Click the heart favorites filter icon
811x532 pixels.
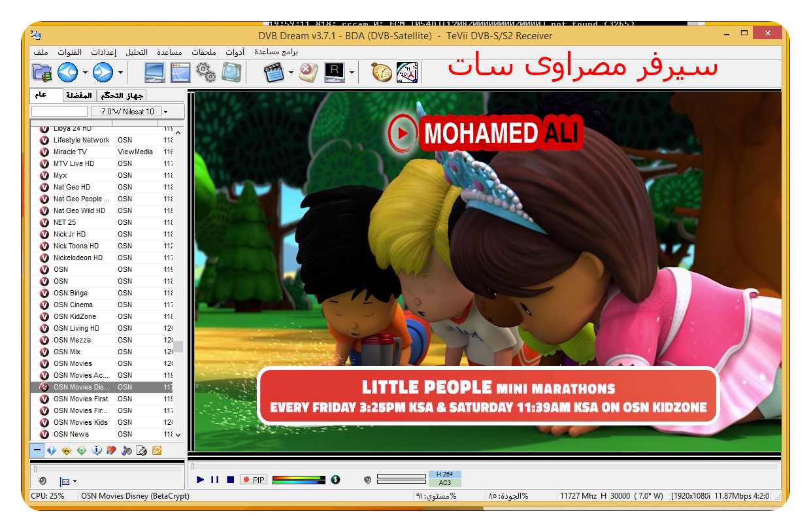pyautogui.click(x=112, y=450)
